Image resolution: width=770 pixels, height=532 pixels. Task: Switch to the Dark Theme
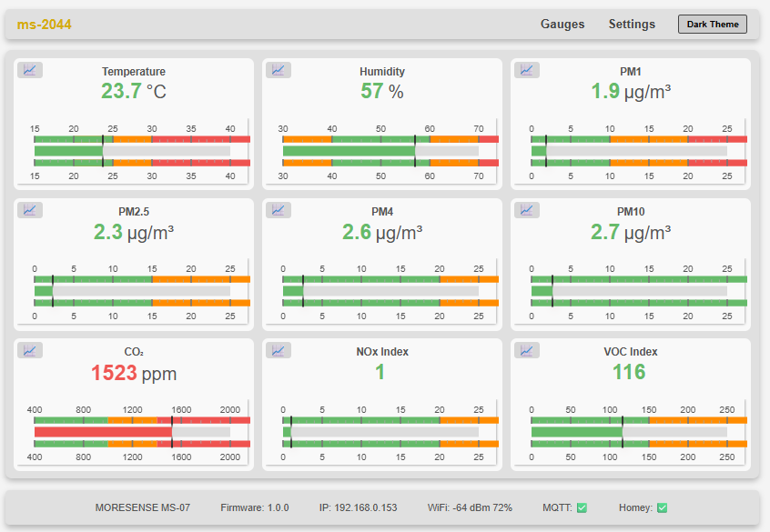tap(712, 25)
